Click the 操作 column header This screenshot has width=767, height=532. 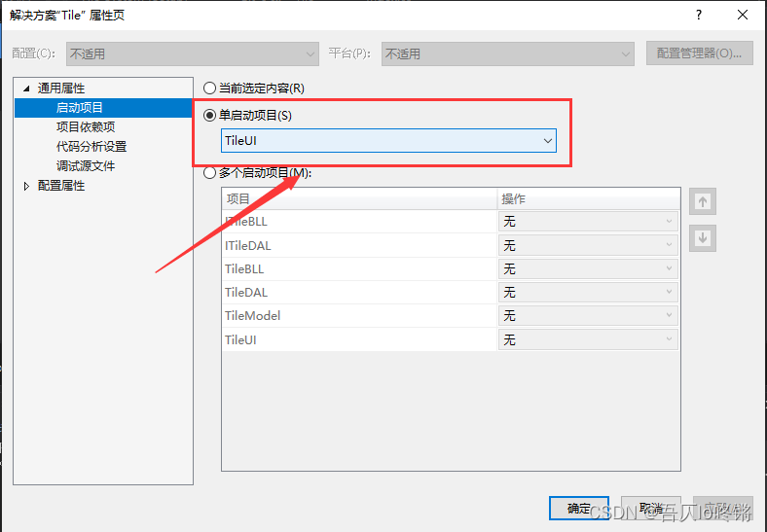click(x=589, y=199)
